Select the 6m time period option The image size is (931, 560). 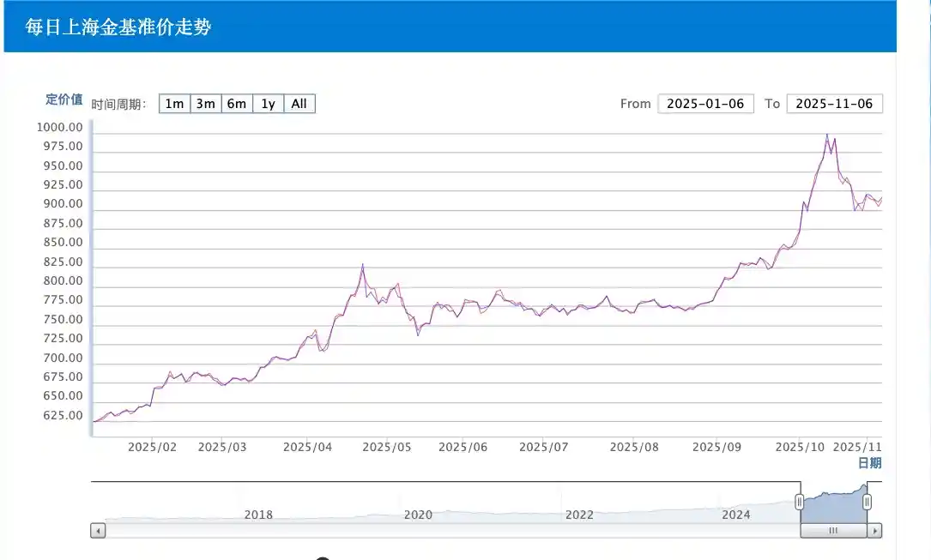click(236, 103)
